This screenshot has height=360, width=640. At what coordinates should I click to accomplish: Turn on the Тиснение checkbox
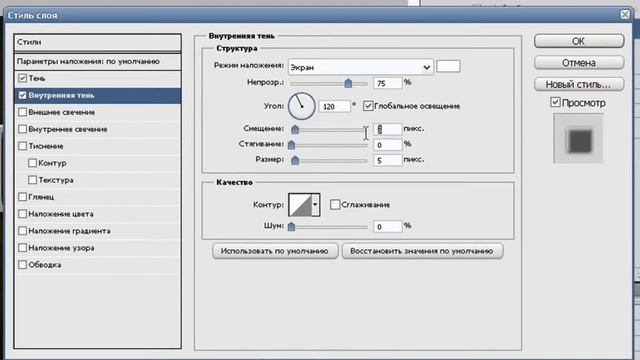pyautogui.click(x=22, y=146)
